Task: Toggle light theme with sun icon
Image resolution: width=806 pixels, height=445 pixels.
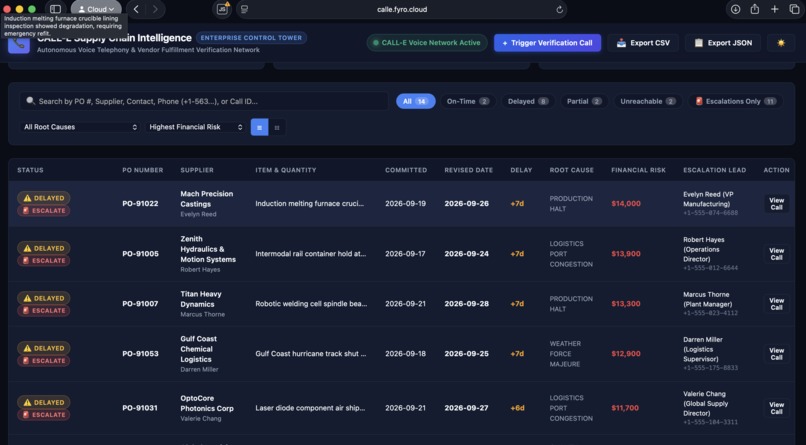Action: tap(781, 43)
